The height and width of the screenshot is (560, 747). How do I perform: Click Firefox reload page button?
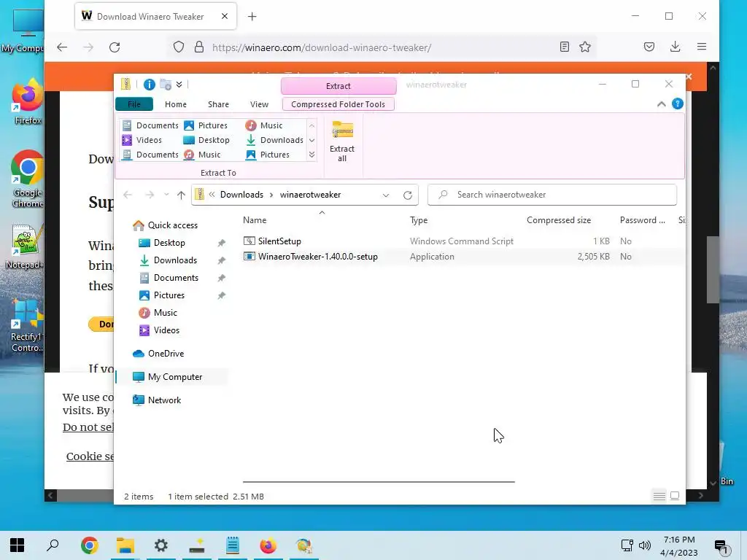tap(115, 47)
